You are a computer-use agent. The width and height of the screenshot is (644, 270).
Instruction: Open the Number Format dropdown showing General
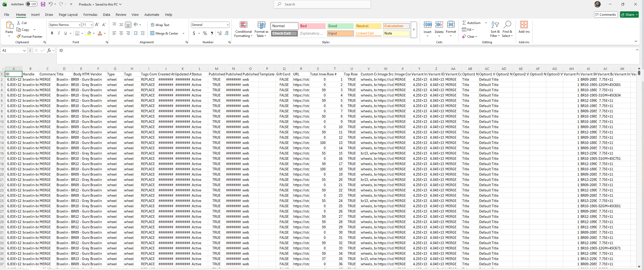(210, 25)
